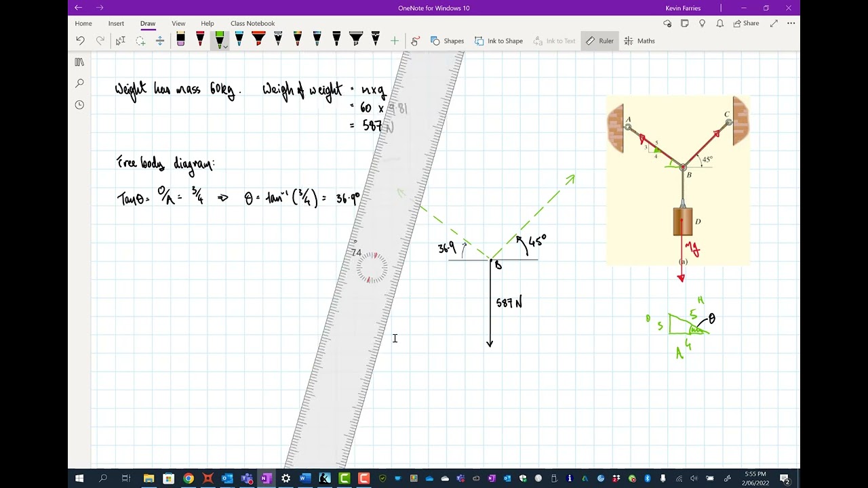Open search in the left sidebar
The image size is (868, 488).
point(79,83)
